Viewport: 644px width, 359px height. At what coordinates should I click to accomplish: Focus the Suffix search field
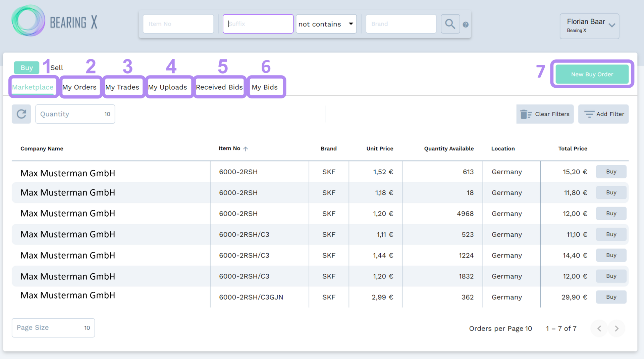point(258,24)
